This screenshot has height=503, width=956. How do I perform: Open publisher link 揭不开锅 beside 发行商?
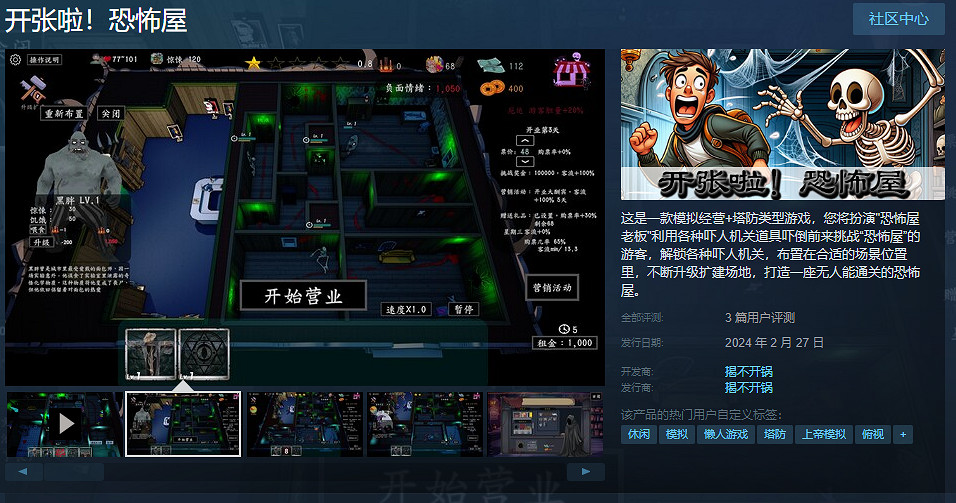(x=749, y=387)
